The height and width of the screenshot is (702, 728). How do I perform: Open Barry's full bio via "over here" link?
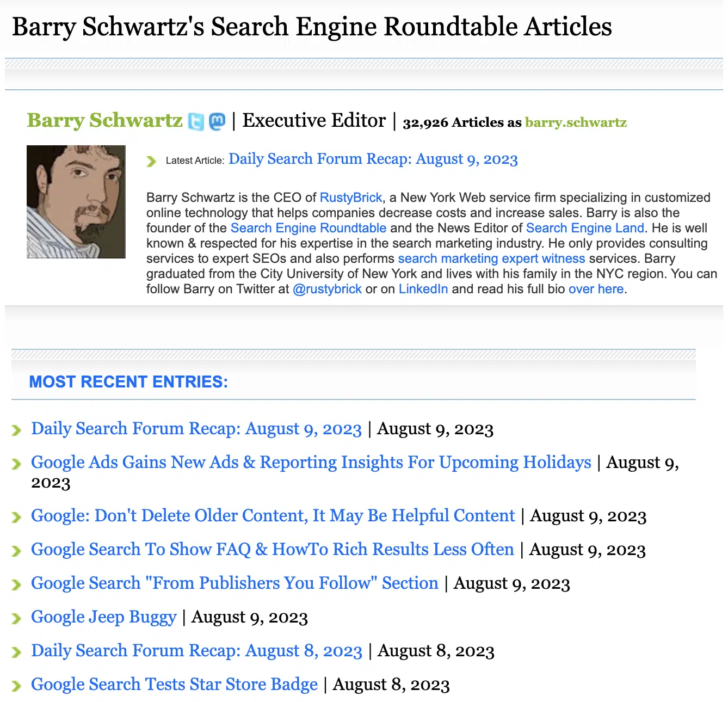(596, 289)
